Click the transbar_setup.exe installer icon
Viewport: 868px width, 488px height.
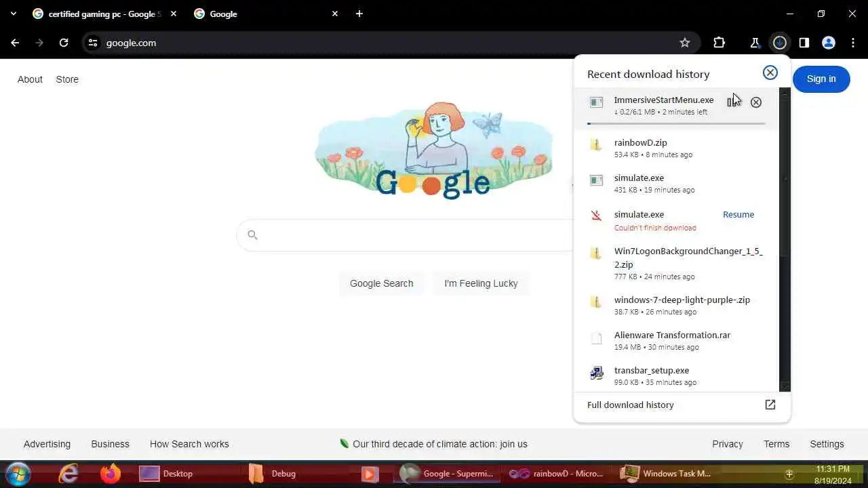pos(597,373)
